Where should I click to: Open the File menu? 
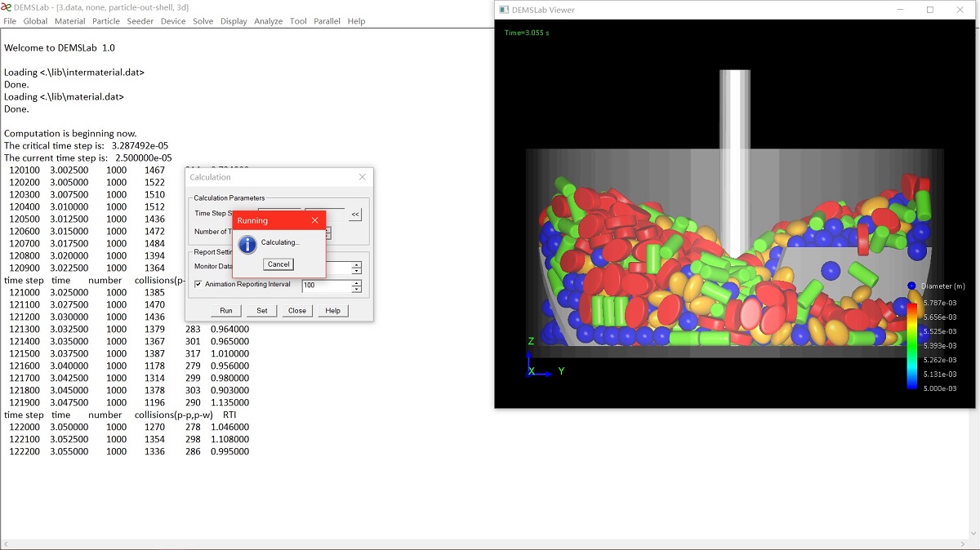(10, 21)
